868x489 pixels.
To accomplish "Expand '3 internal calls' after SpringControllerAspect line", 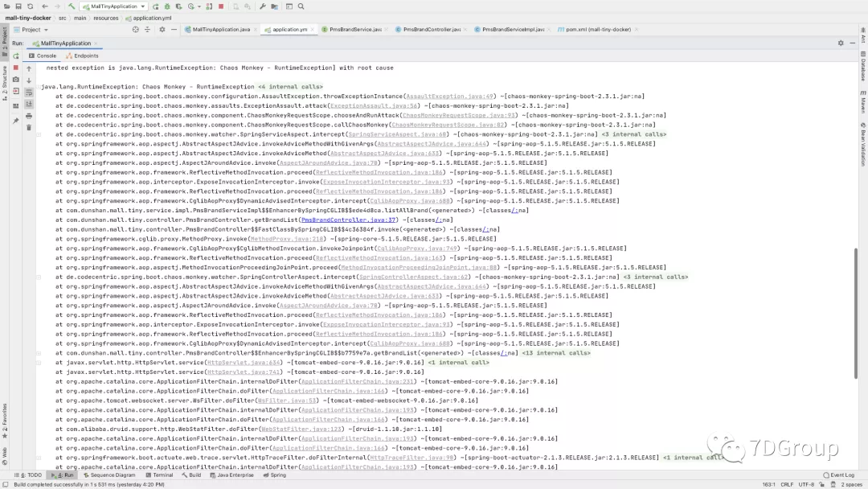I will tap(656, 277).
